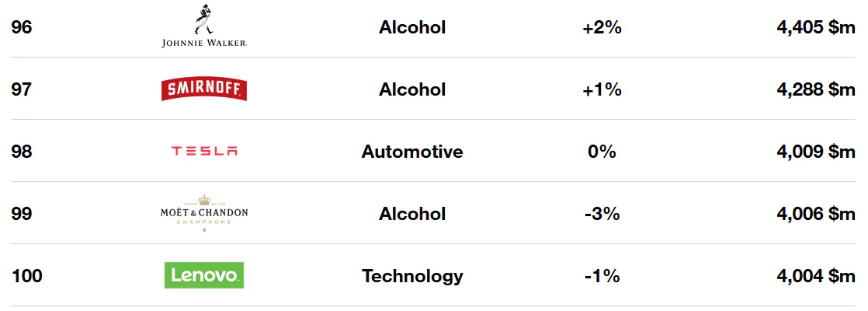The image size is (868, 311).
Task: Click the +2% change value
Action: click(602, 27)
